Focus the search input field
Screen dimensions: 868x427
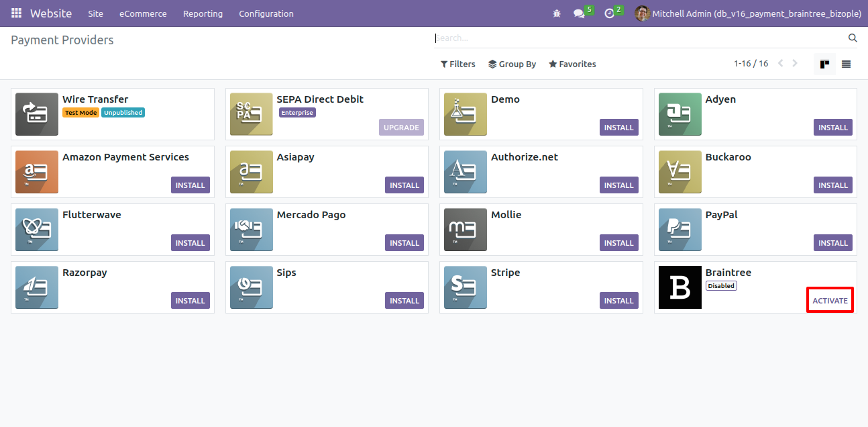(x=640, y=38)
